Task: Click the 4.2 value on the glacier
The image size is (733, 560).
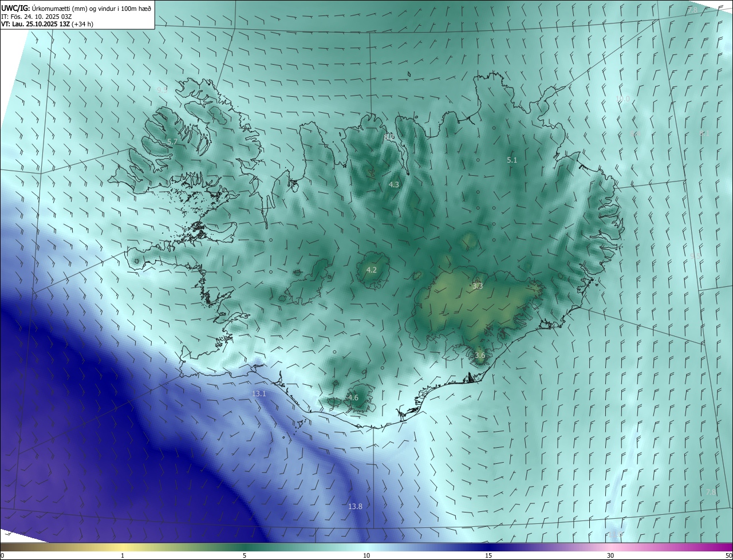Action: [372, 270]
